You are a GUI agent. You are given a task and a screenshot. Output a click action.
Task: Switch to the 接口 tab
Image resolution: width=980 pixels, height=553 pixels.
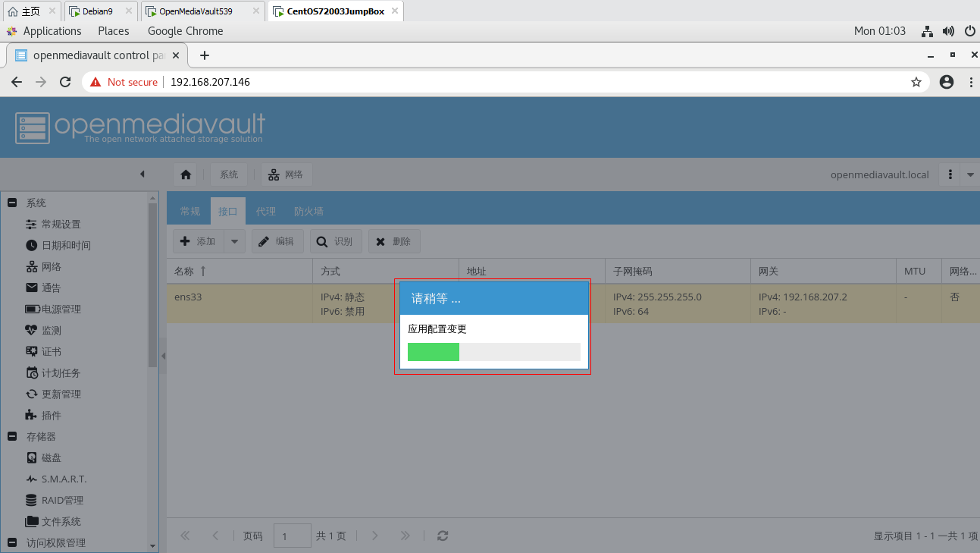pos(228,212)
